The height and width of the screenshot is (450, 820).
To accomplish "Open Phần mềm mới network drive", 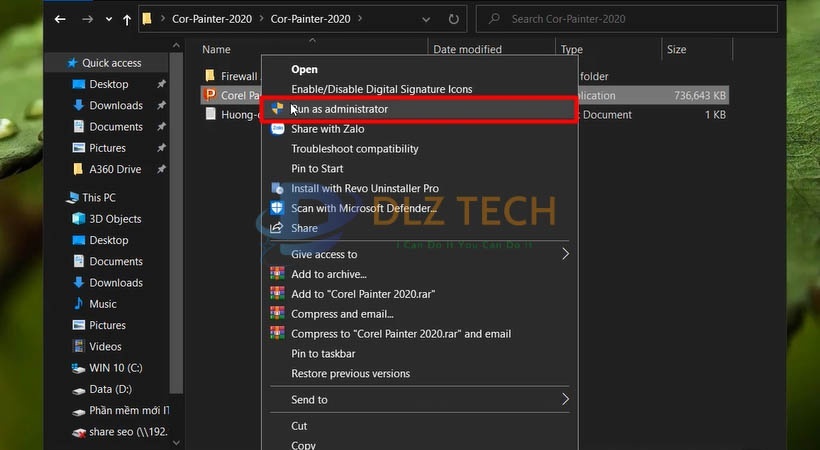I will (x=129, y=410).
